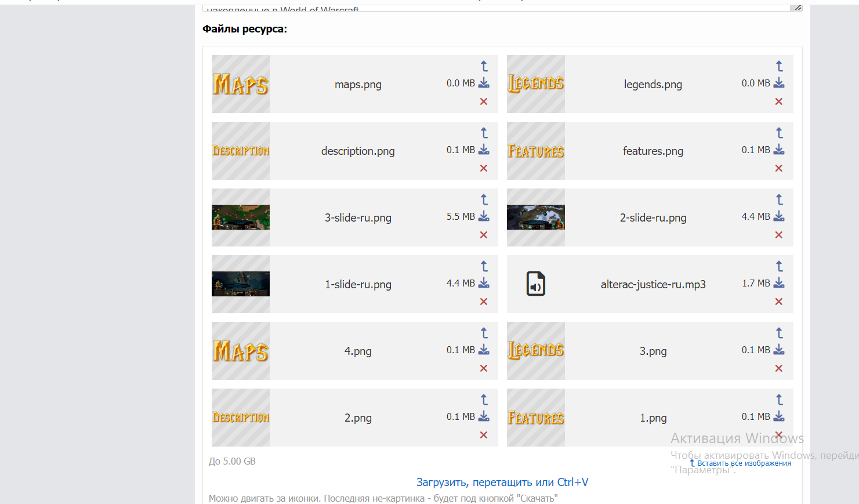Click the file name '2-slide-ru.png'
The height and width of the screenshot is (504, 859).
point(653,218)
